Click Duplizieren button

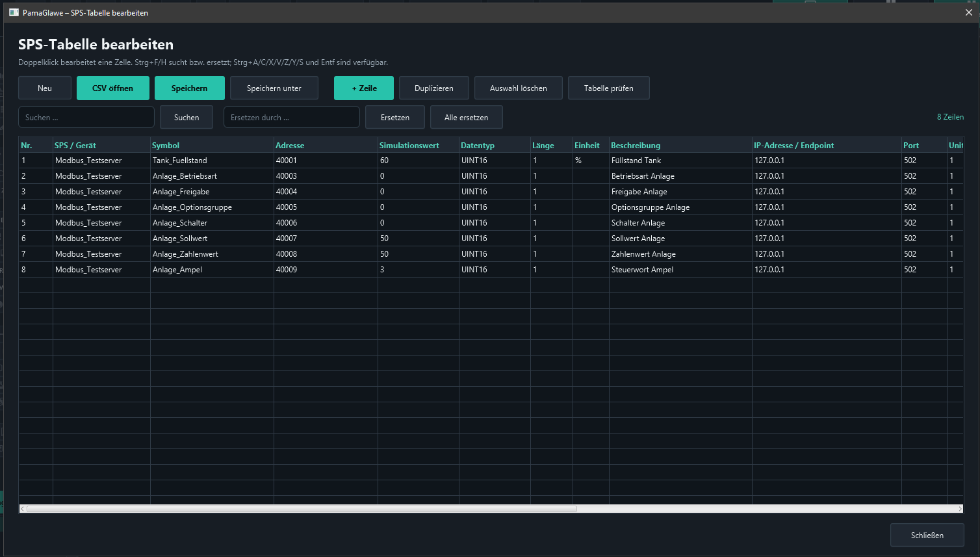[x=434, y=88]
